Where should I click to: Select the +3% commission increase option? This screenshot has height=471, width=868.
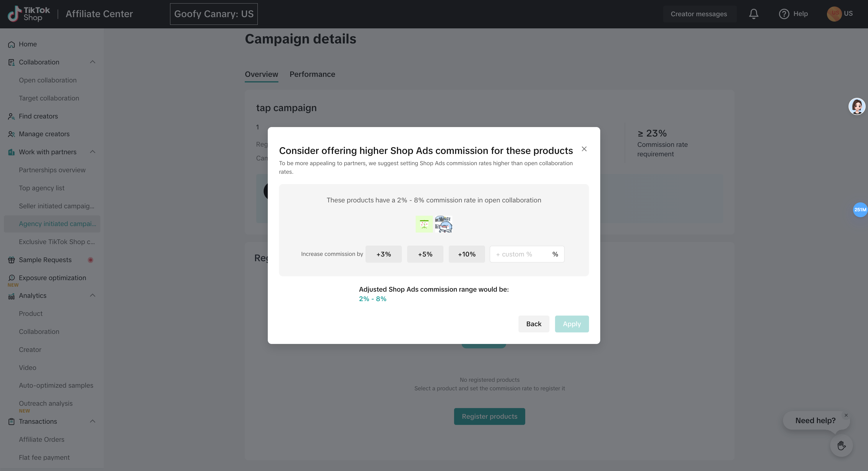(x=384, y=254)
